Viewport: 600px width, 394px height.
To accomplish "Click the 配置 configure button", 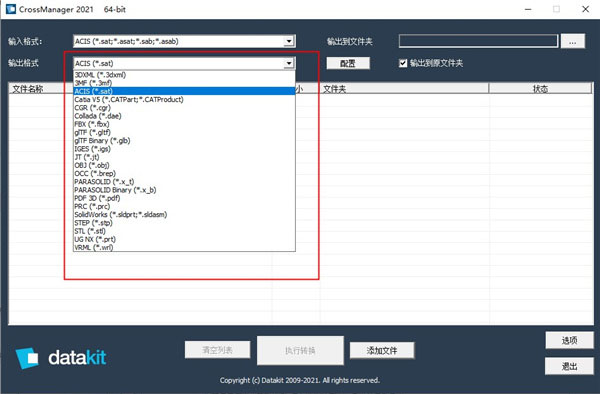I will (x=348, y=63).
